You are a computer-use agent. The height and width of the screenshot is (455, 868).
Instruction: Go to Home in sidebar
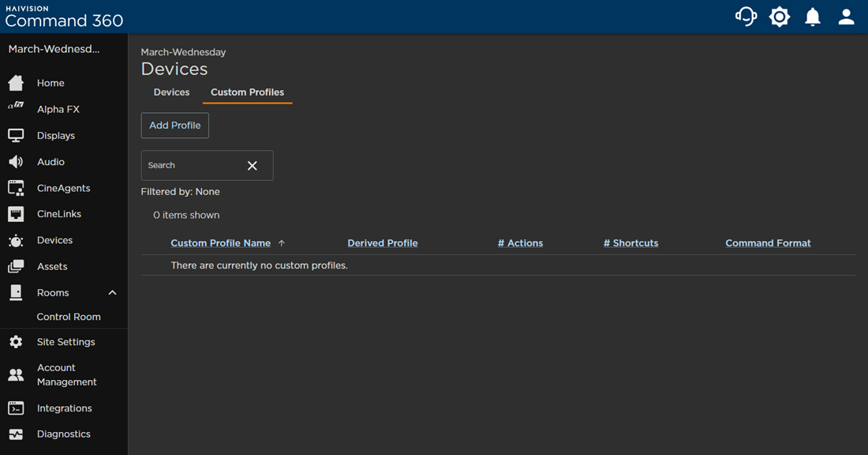[x=51, y=83]
